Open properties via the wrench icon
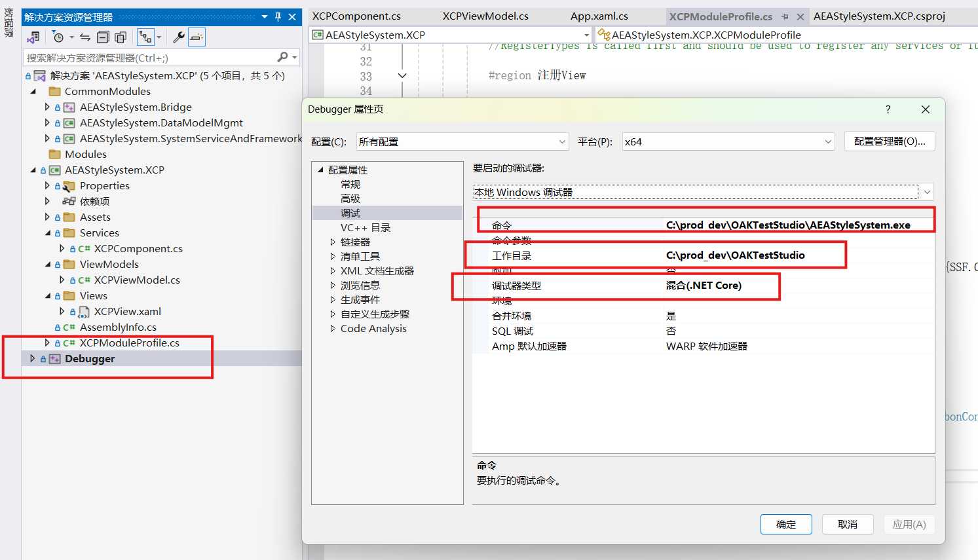Screen dimensions: 978x560 (x=178, y=37)
